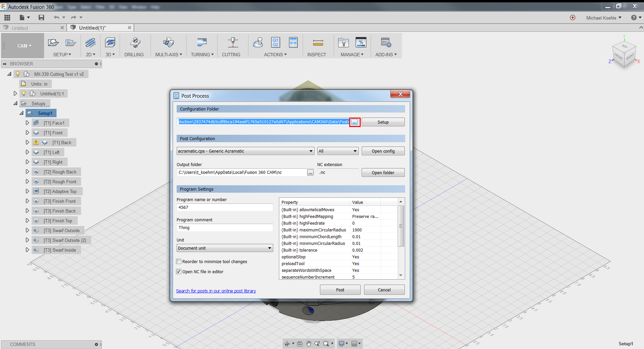644x349 pixels.
Task: Select the Pan hand tool in navigation bar
Action: [309, 344]
